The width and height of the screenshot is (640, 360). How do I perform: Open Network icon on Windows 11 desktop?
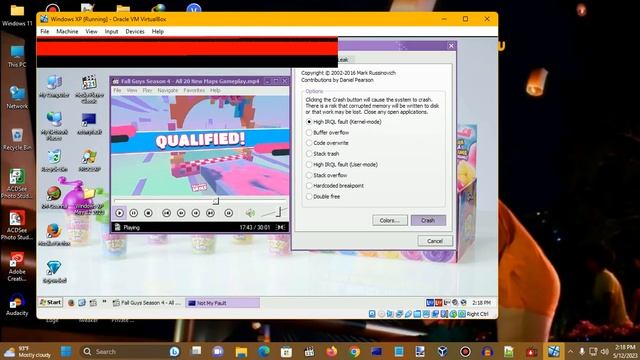pos(17,97)
